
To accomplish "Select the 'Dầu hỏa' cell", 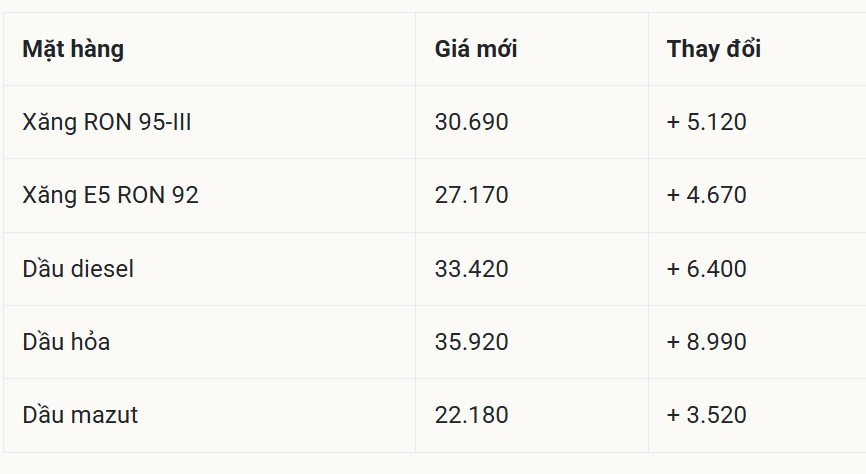I will pos(66,342).
